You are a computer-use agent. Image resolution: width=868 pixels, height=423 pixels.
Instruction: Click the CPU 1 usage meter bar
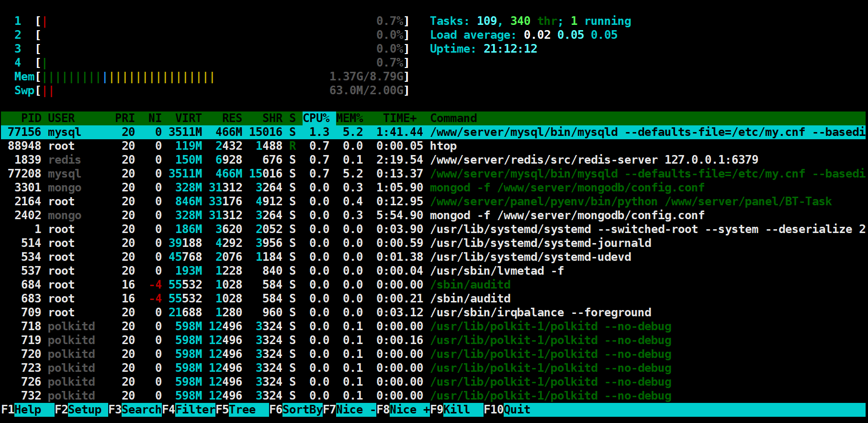(x=212, y=21)
